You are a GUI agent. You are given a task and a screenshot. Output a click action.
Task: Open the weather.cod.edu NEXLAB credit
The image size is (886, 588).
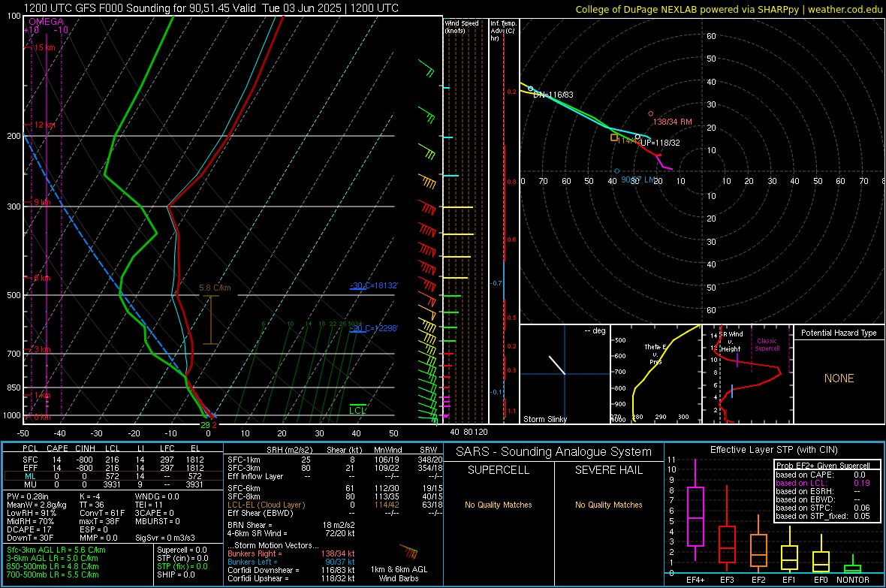pos(729,9)
